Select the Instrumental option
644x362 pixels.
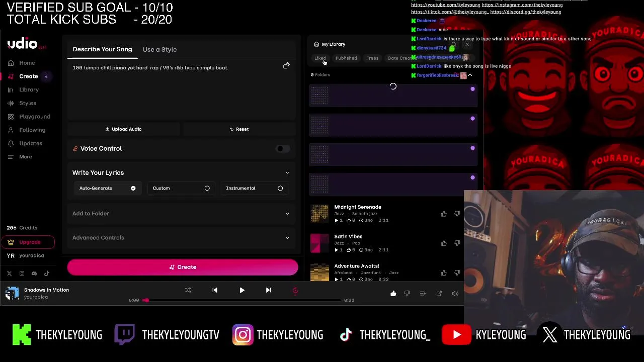[x=254, y=188]
